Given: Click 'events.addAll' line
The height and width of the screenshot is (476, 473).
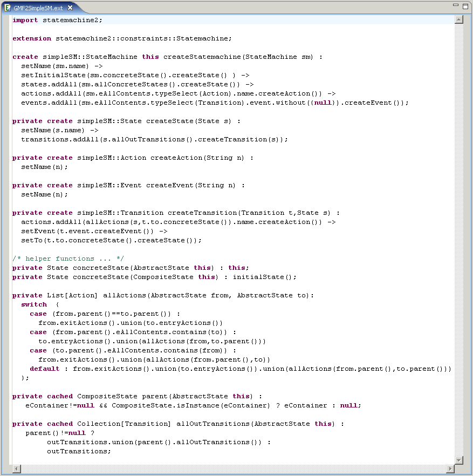Looking at the screenshot, I should pyautogui.click(x=215, y=103).
